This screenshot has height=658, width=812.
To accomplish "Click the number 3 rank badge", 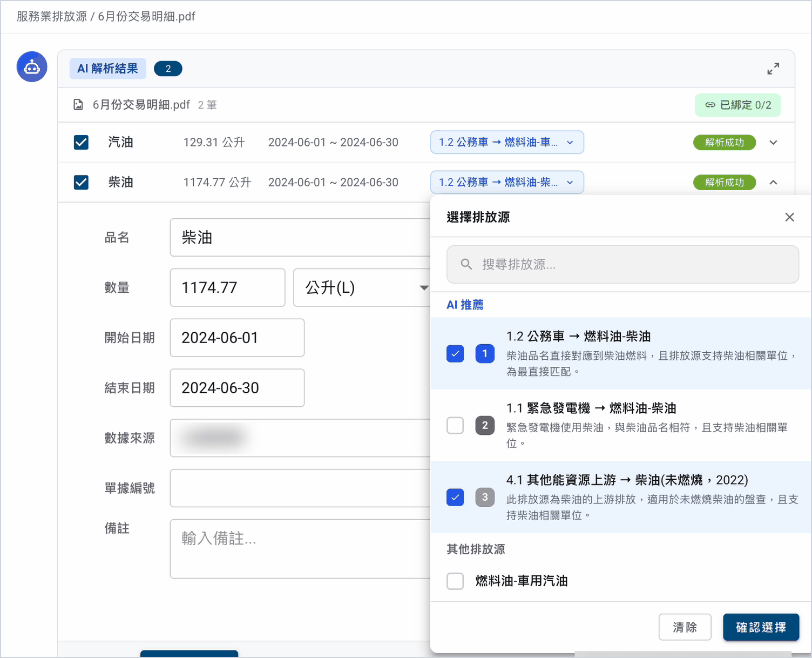I will pyautogui.click(x=485, y=498).
